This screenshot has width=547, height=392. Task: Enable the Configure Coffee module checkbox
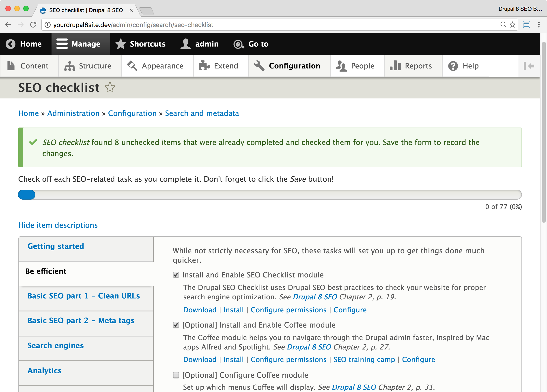coord(176,375)
